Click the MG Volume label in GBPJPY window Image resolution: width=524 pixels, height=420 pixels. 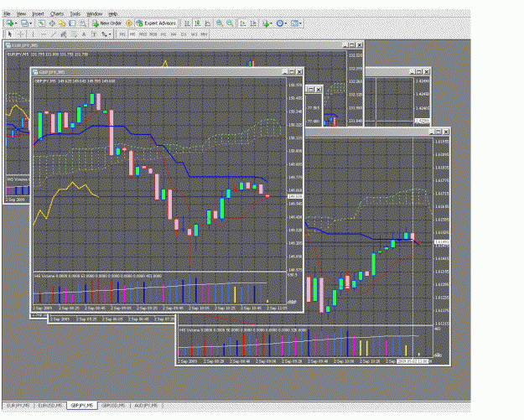click(44, 276)
